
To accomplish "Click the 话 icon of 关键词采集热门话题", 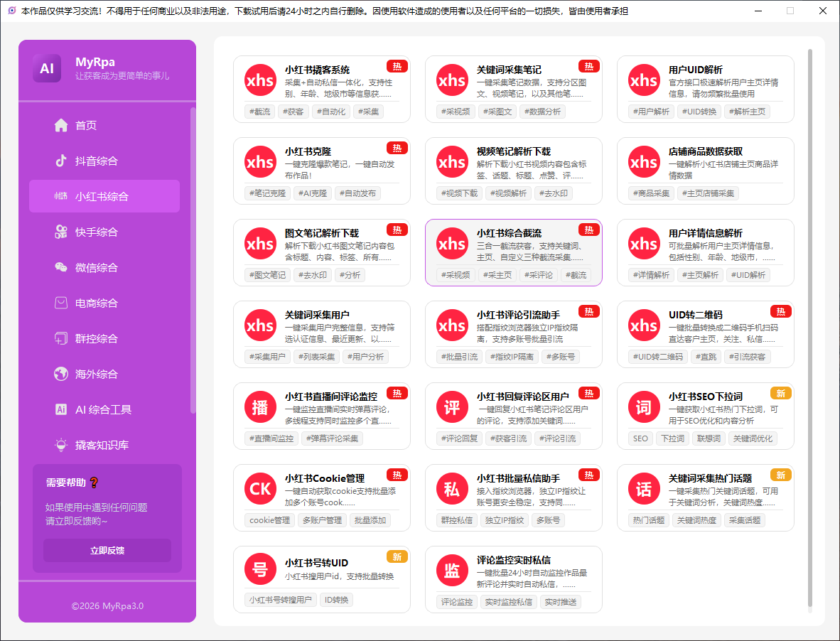I will coord(644,488).
